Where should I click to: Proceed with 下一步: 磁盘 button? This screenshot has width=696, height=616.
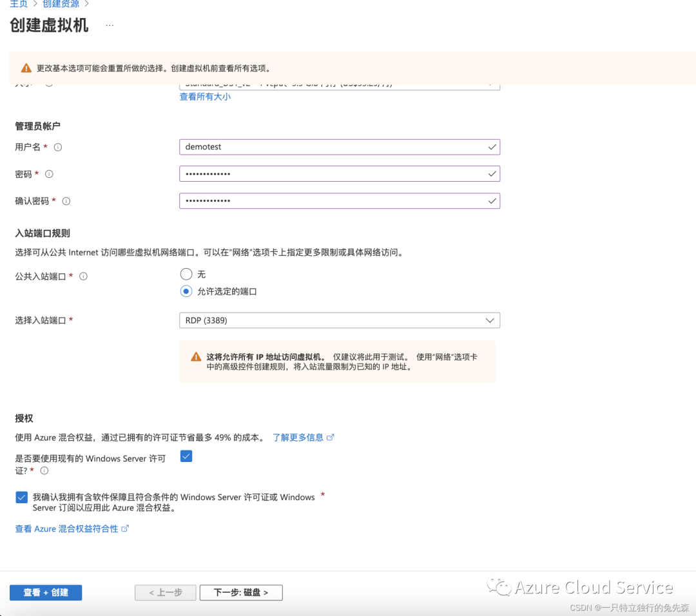[241, 592]
